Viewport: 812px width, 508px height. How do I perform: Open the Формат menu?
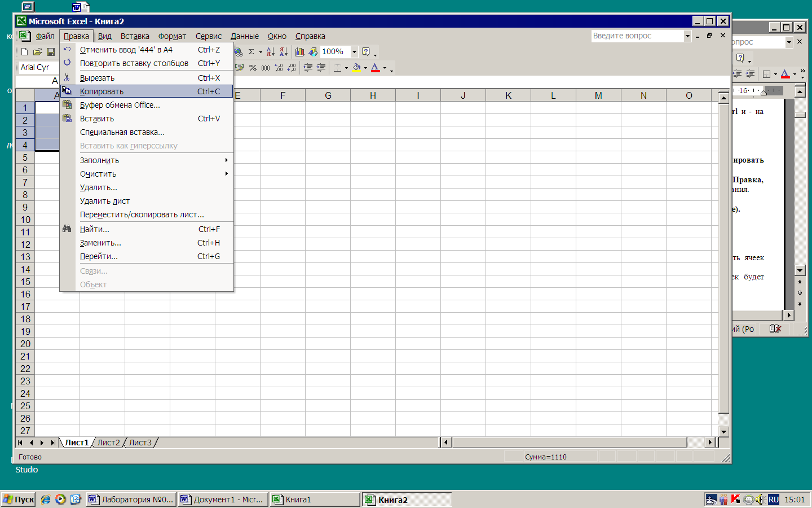click(172, 36)
